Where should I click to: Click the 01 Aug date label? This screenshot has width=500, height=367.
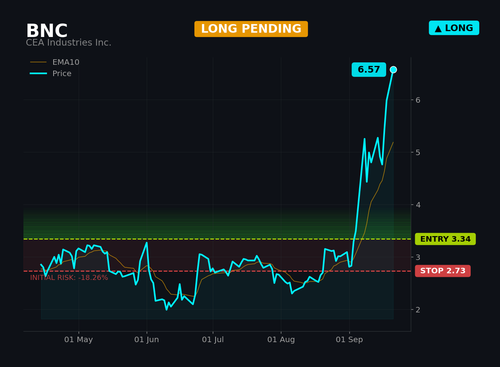click(281, 340)
